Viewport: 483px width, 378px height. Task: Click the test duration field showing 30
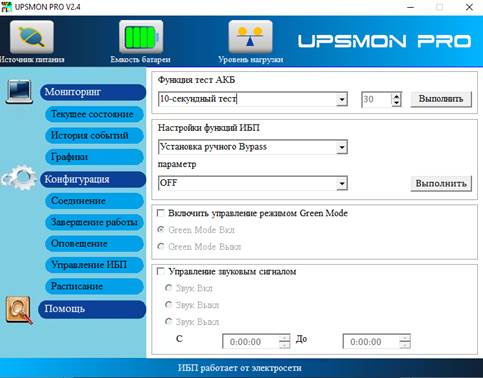coord(377,99)
